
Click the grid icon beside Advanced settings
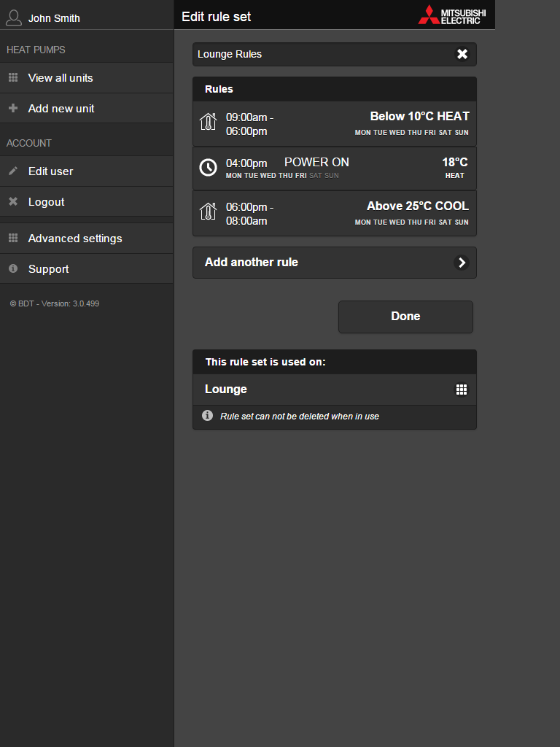point(13,238)
